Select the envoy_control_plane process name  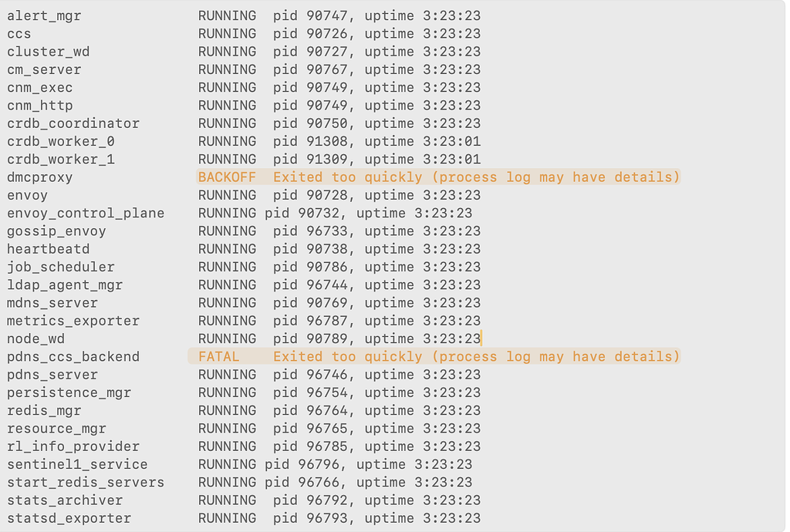point(86,214)
